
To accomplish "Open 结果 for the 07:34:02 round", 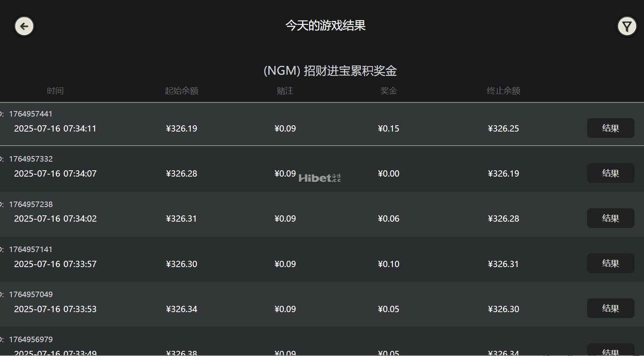I will point(610,218).
